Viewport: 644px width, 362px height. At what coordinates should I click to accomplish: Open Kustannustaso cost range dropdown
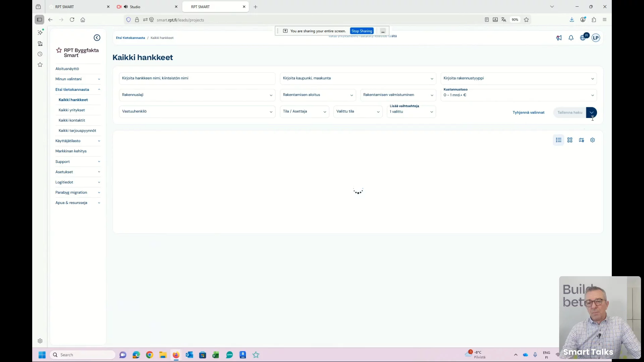pyautogui.click(x=518, y=95)
